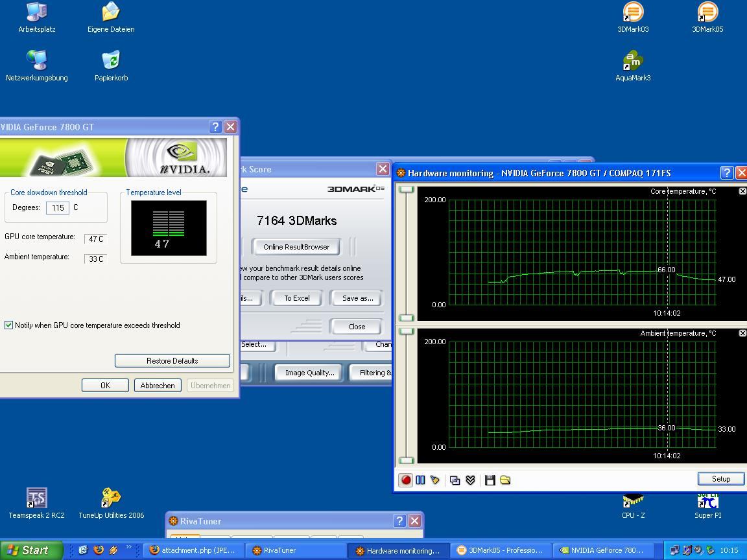The height and width of the screenshot is (560, 747).
Task: Click the first quick launch icon beside Start
Action: click(84, 550)
